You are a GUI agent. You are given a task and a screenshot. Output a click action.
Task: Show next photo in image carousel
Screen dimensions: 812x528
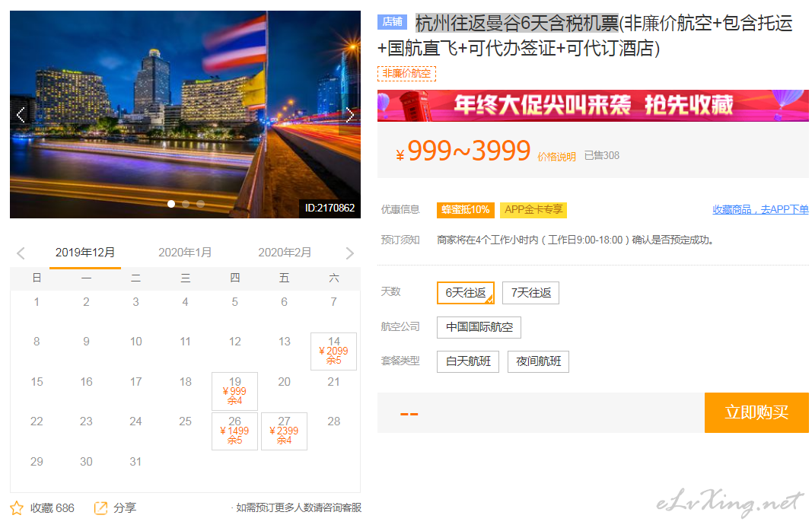point(350,115)
